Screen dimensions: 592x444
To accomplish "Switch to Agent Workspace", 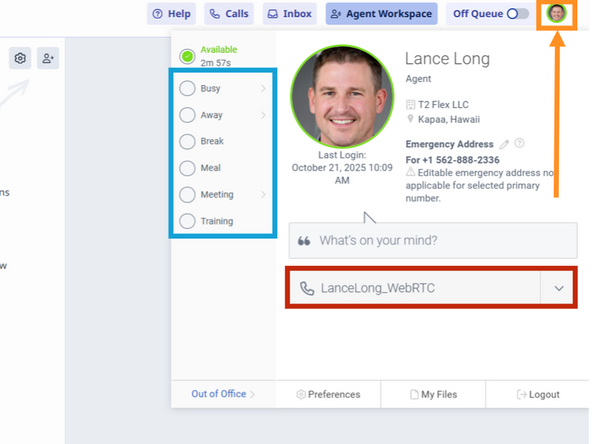I will coord(381,14).
